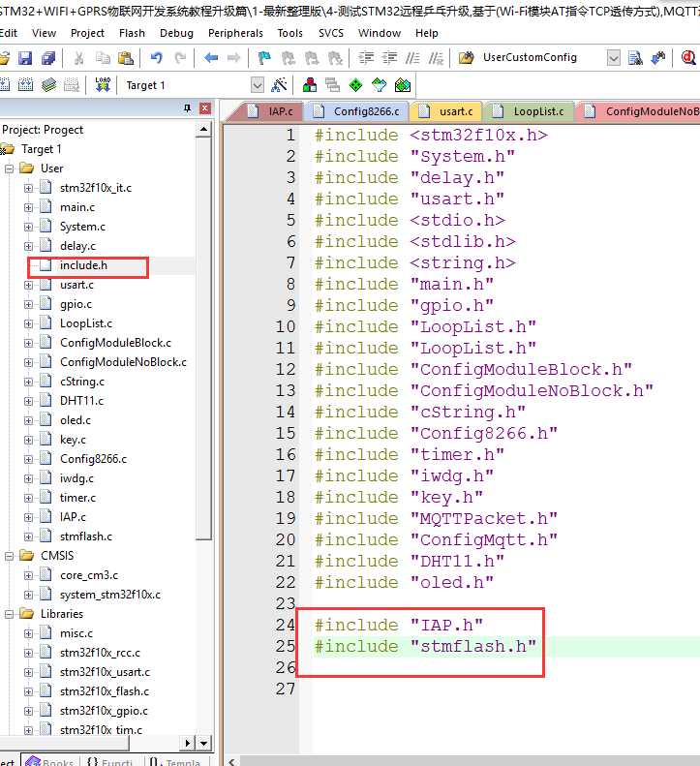Click the Indent selection icon

click(x=366, y=58)
